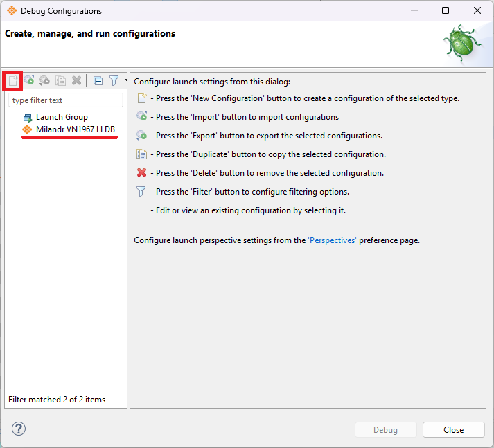
Task: Click the green bug debug banner image
Action: [462, 43]
